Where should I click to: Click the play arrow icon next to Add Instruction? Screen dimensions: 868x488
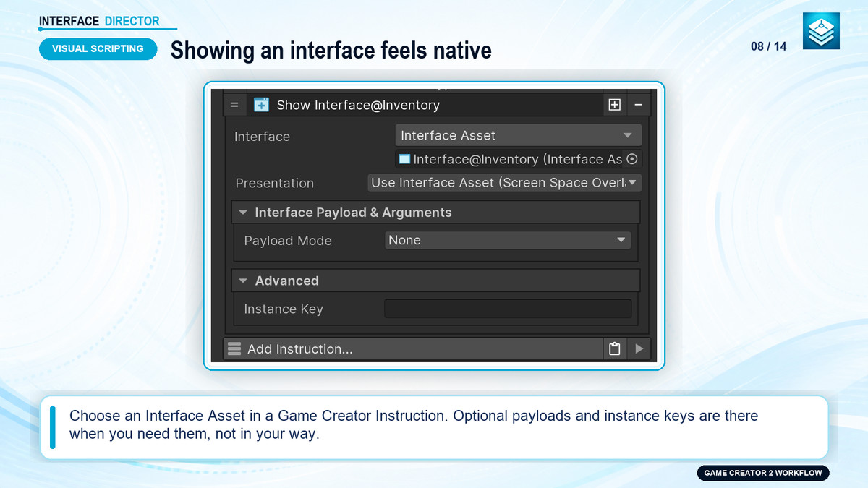(x=639, y=349)
